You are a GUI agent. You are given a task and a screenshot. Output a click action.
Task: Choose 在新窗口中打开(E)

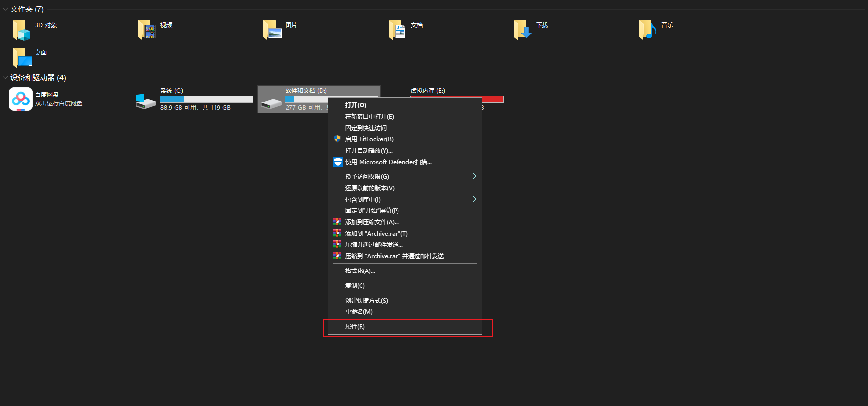(405, 117)
